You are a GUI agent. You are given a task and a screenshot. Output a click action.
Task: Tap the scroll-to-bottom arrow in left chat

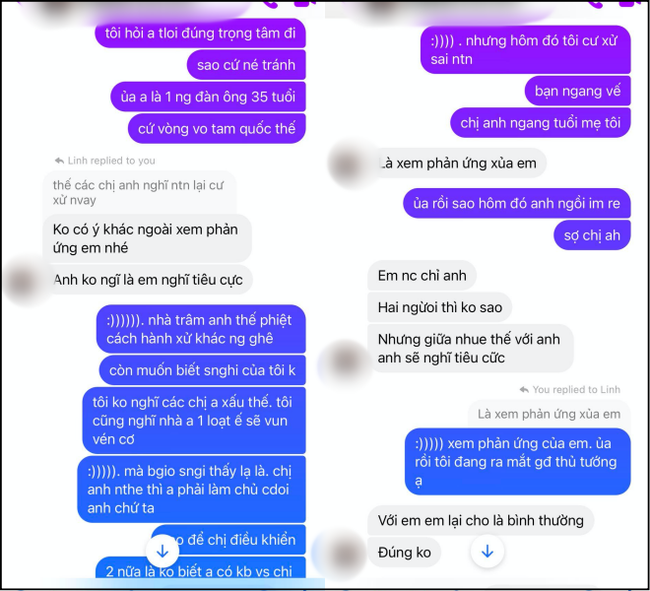pos(162,551)
